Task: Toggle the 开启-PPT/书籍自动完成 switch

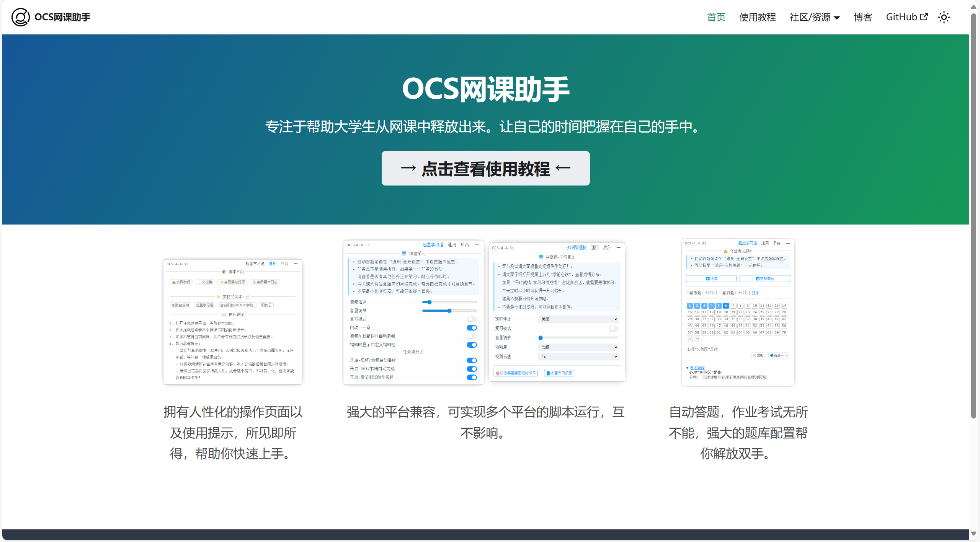Action: [x=472, y=369]
